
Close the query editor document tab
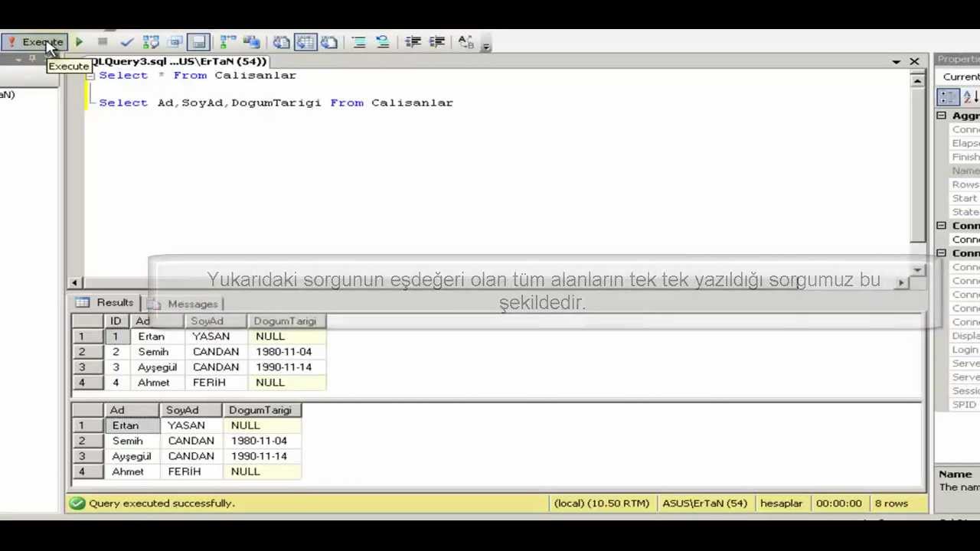pos(914,61)
